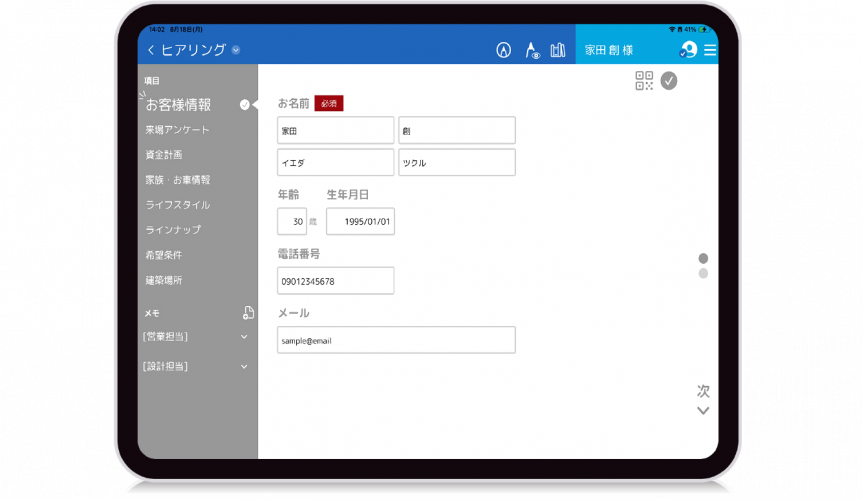Toggle the gray checkmark circle
The image size is (862, 499).
click(669, 81)
